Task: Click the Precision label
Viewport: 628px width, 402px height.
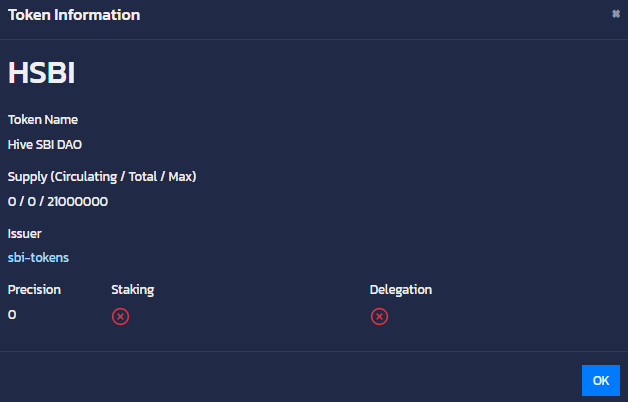Action: [34, 289]
